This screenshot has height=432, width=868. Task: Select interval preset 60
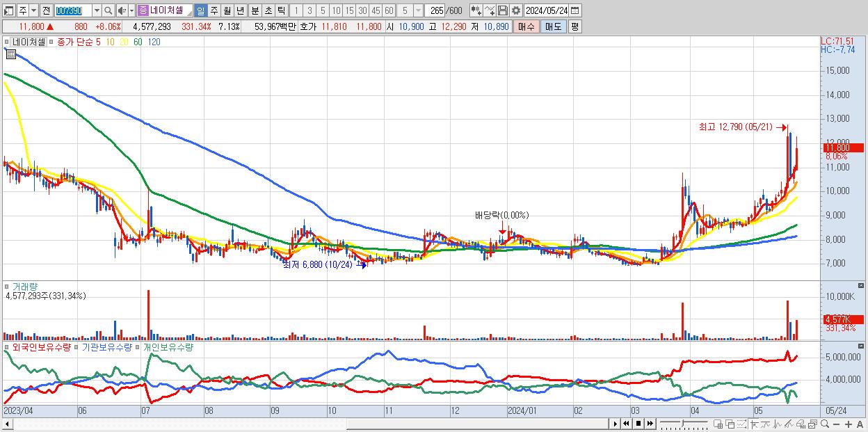click(389, 10)
